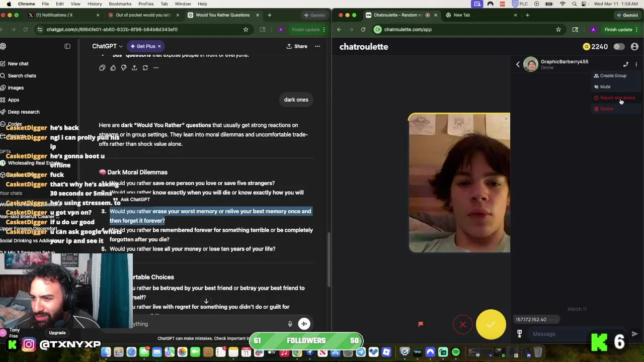Copy the ChatGPT response with copy icon
Screen dimensions: 644x362
(102, 68)
